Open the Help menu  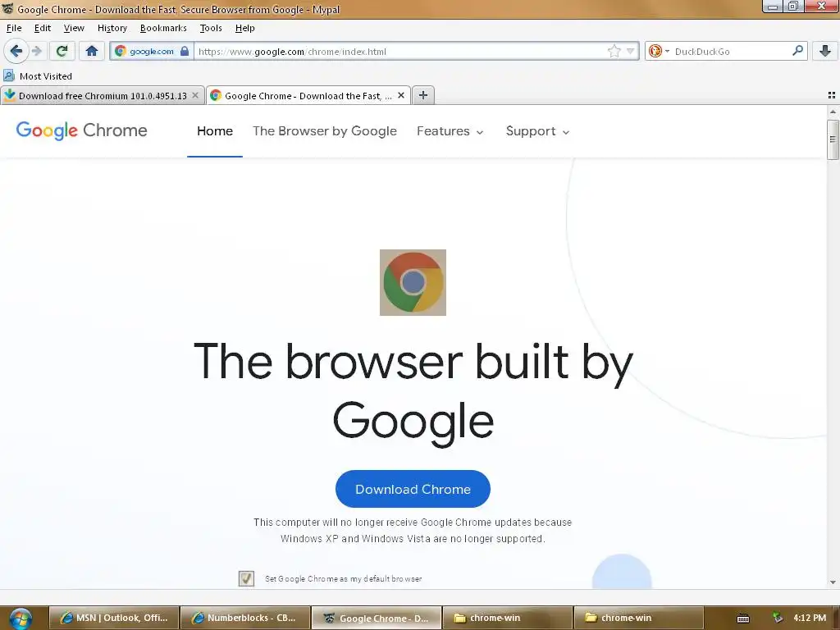(244, 28)
